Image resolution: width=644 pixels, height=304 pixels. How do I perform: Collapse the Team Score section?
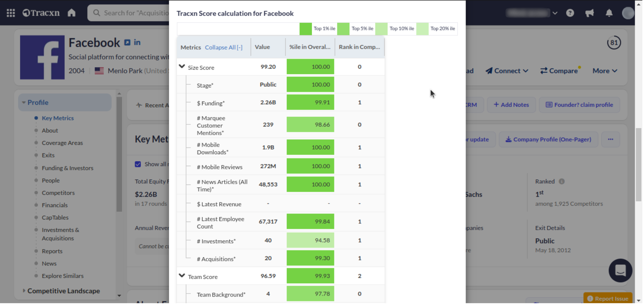(x=182, y=276)
